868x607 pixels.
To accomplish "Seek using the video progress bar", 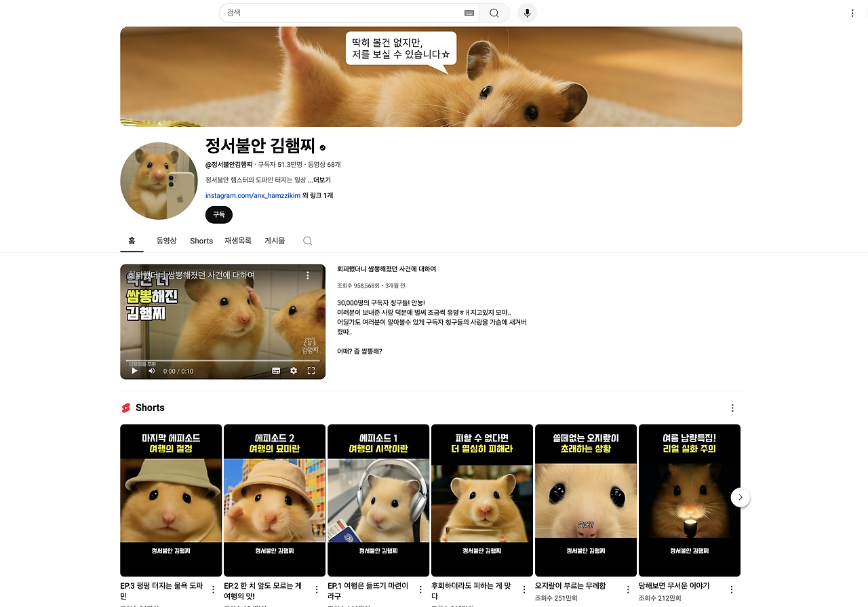I will (x=222, y=361).
